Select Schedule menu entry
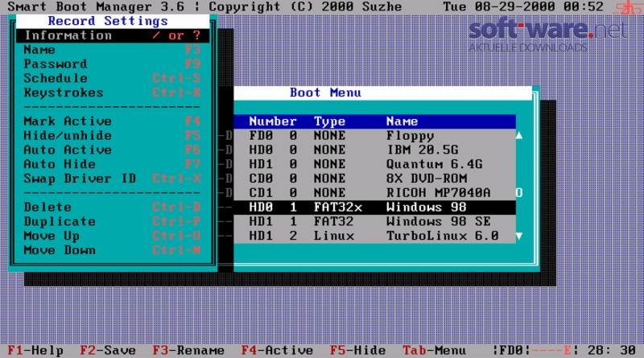The height and width of the screenshot is (358, 644). tap(113, 78)
